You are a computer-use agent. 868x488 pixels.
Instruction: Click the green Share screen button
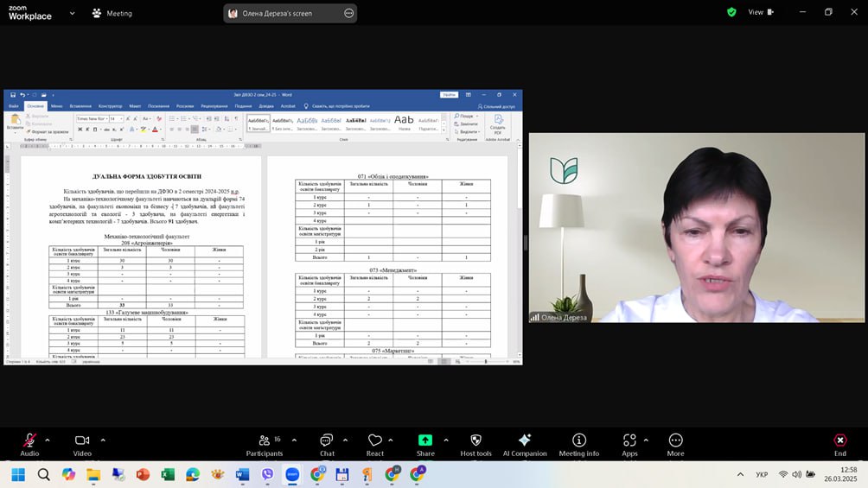[x=425, y=441]
